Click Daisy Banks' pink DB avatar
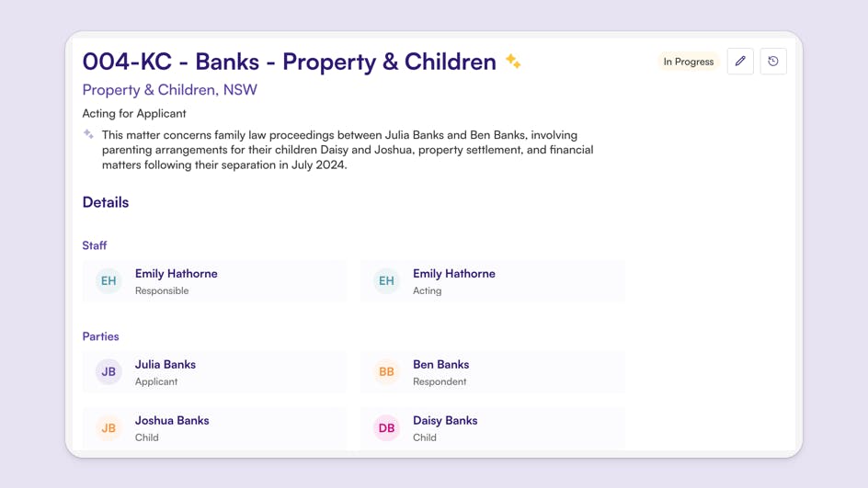This screenshot has height=488, width=868. pyautogui.click(x=386, y=428)
